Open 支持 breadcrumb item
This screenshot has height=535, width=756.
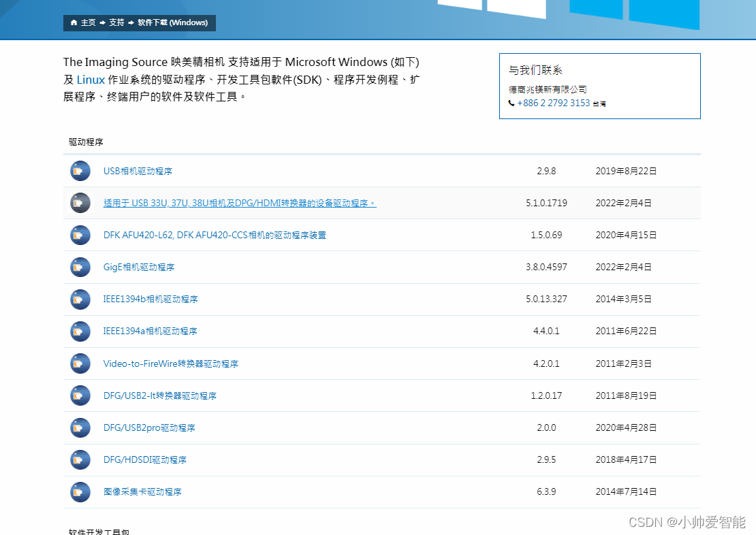coord(116,22)
